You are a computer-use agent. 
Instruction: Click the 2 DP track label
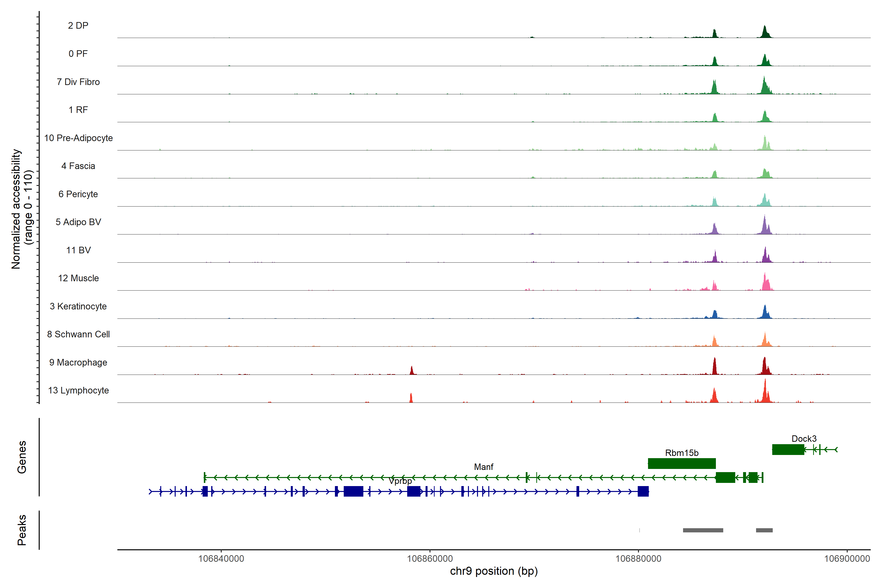pyautogui.click(x=78, y=25)
